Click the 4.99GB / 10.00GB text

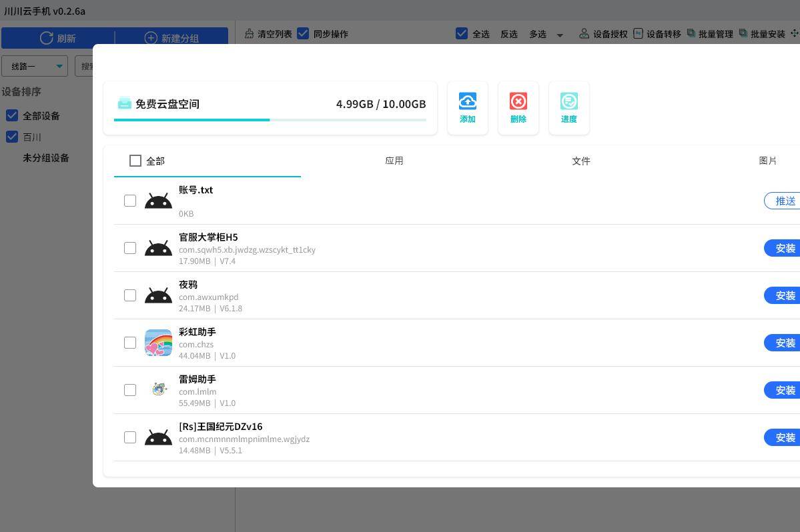click(x=380, y=104)
